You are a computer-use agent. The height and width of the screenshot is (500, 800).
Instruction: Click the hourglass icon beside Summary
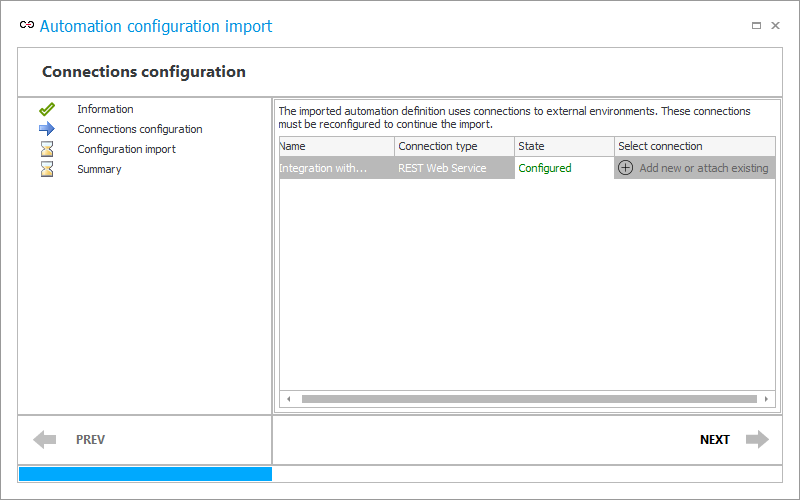[x=47, y=169]
